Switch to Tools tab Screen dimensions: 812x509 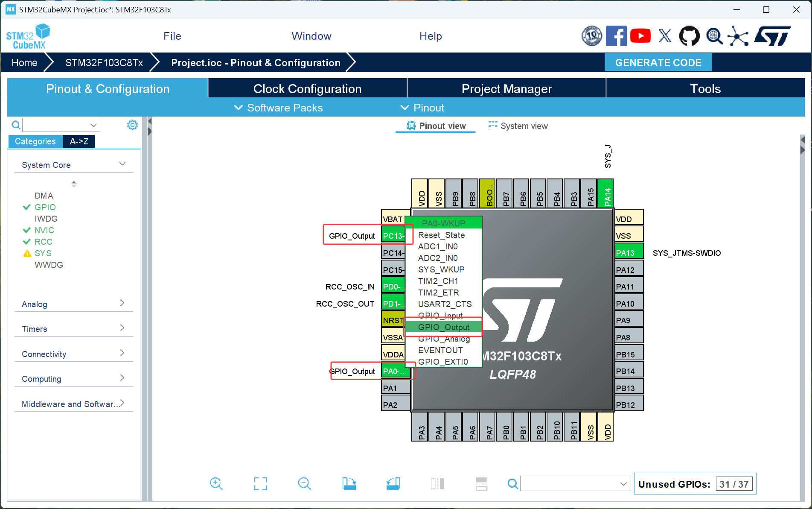click(705, 89)
